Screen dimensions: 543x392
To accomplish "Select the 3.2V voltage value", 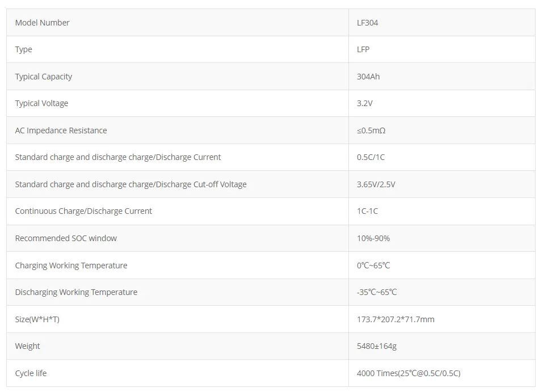I will coord(365,103).
